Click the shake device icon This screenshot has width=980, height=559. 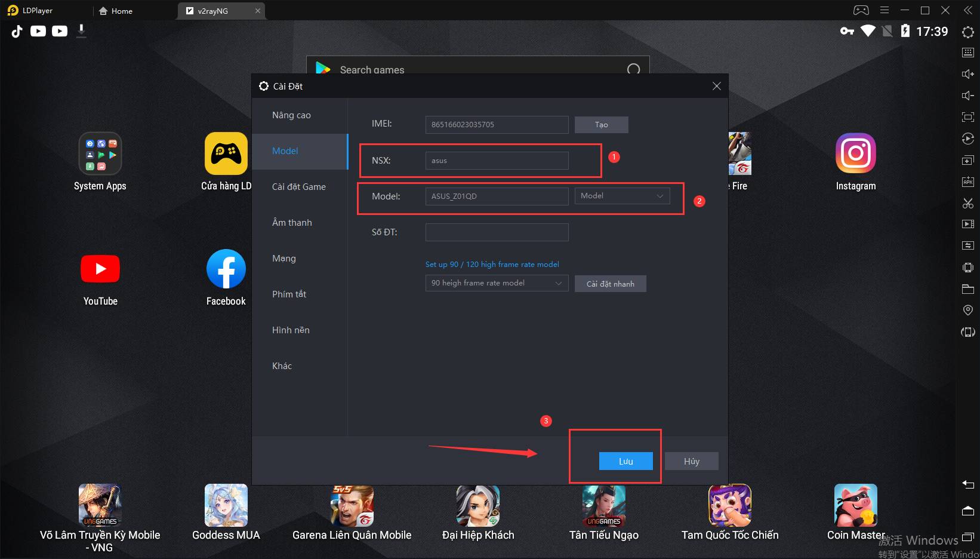tap(968, 268)
